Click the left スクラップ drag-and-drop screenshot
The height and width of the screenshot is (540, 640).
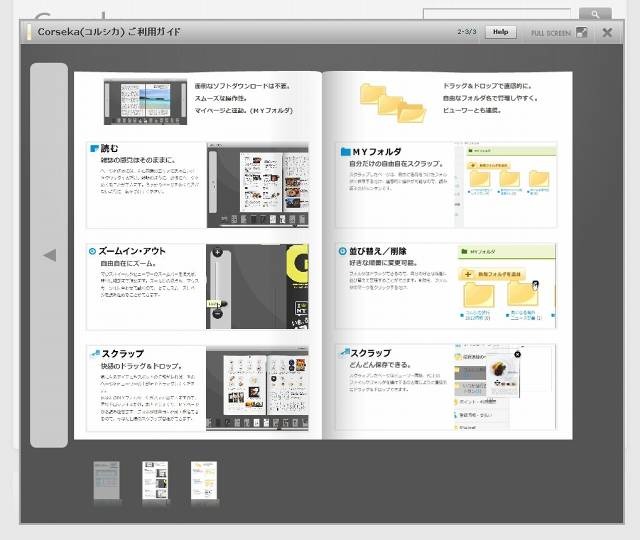point(257,388)
